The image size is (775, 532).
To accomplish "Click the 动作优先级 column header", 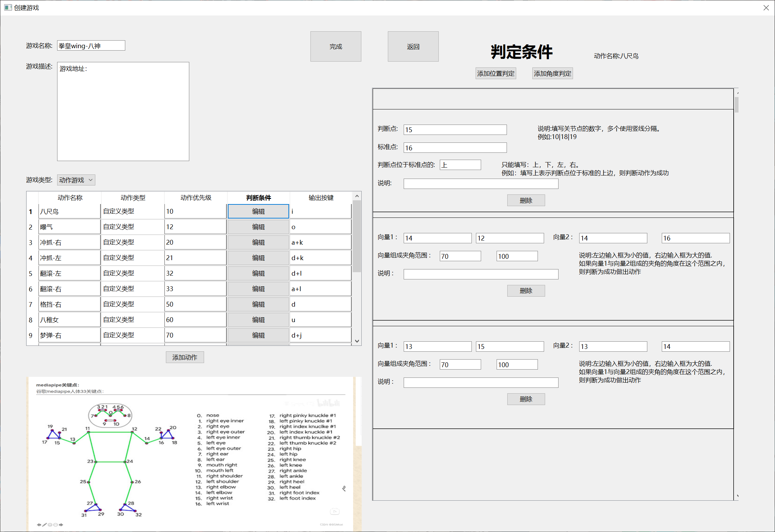I will (196, 198).
